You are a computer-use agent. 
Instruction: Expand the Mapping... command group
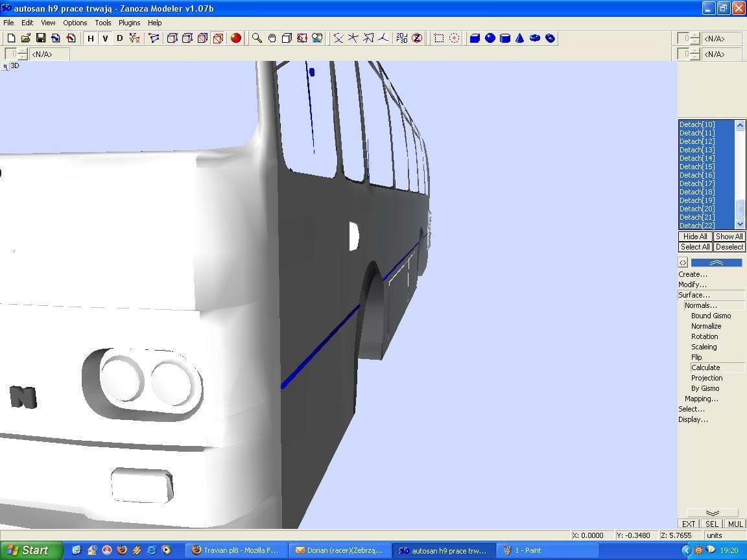(x=702, y=399)
